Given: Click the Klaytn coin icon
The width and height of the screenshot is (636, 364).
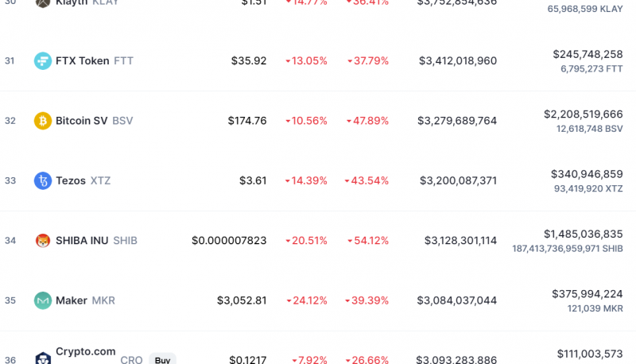Looking at the screenshot, I should click(x=43, y=2).
